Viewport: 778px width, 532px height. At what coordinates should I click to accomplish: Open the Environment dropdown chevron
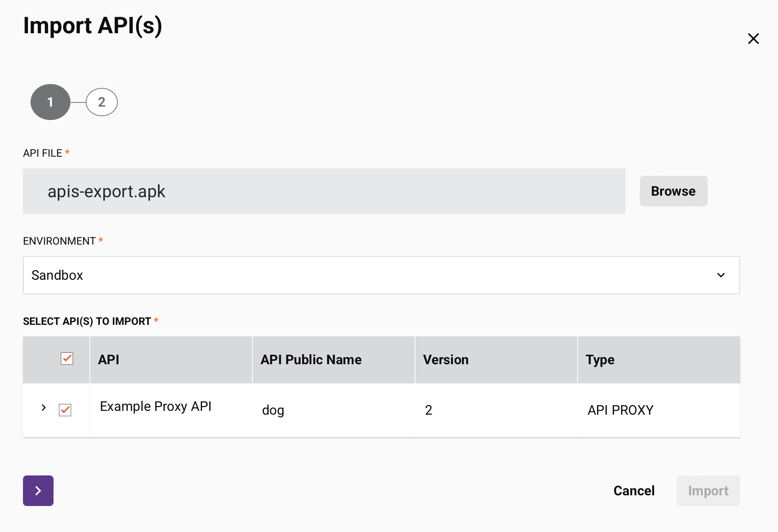(x=721, y=275)
